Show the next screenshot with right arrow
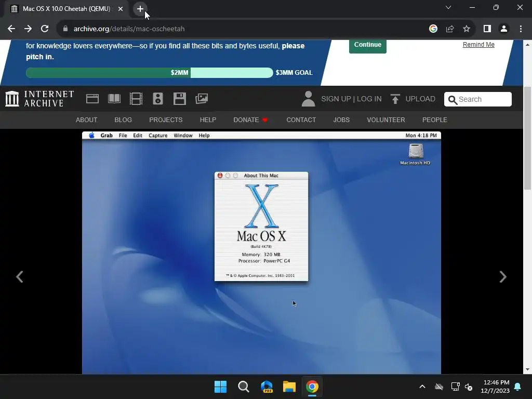Image resolution: width=532 pixels, height=399 pixels. coord(503,276)
